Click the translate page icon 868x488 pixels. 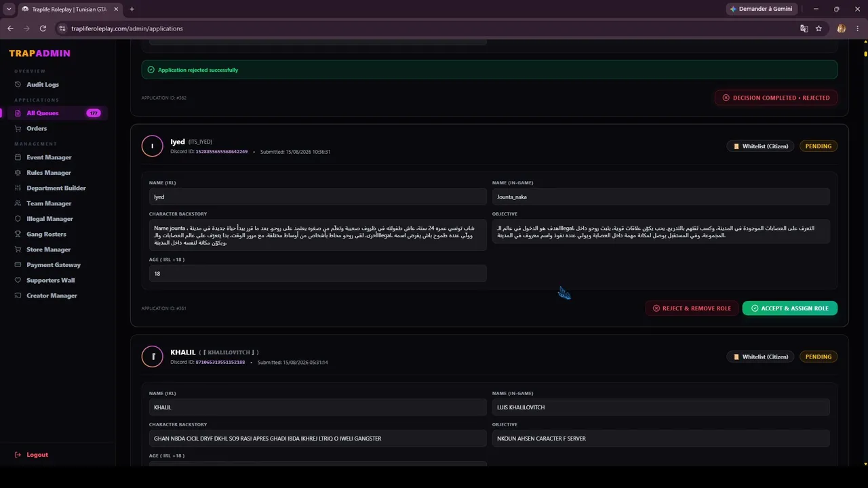pos(804,28)
